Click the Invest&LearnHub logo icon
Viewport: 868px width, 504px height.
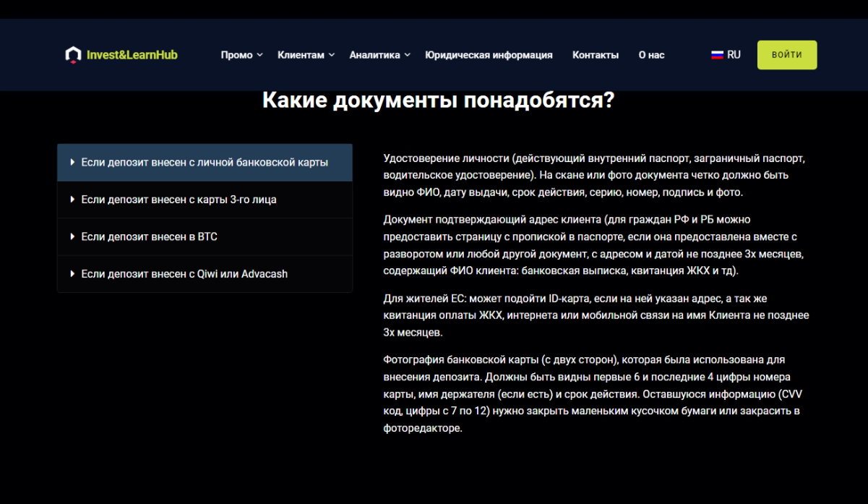(73, 55)
